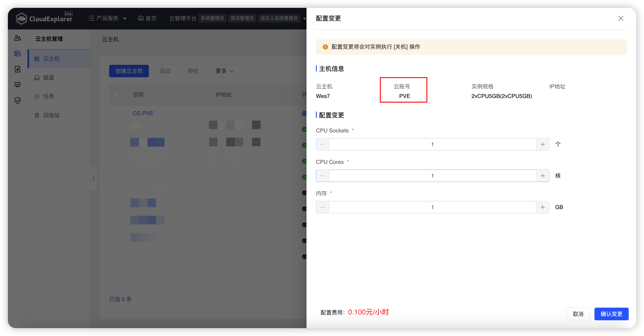Select 回收站 in the side menu
The width and height of the screenshot is (644, 336).
click(59, 115)
